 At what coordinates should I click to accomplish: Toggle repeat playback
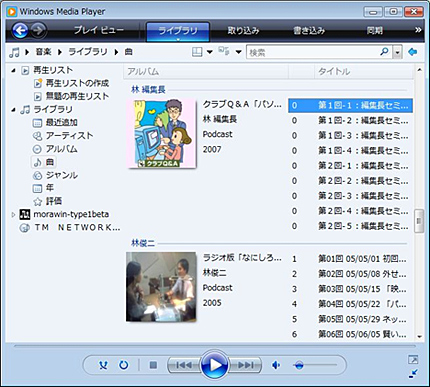(x=124, y=365)
